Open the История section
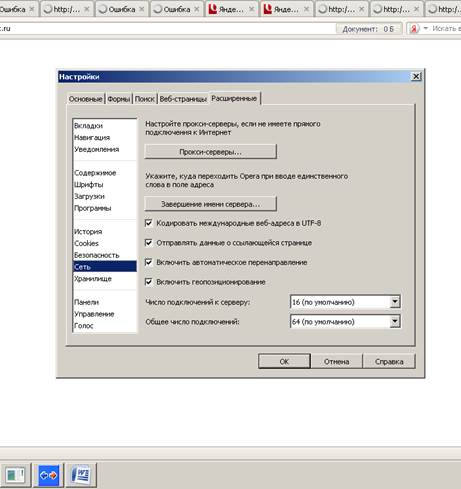The image size is (461, 489). pyautogui.click(x=105, y=231)
